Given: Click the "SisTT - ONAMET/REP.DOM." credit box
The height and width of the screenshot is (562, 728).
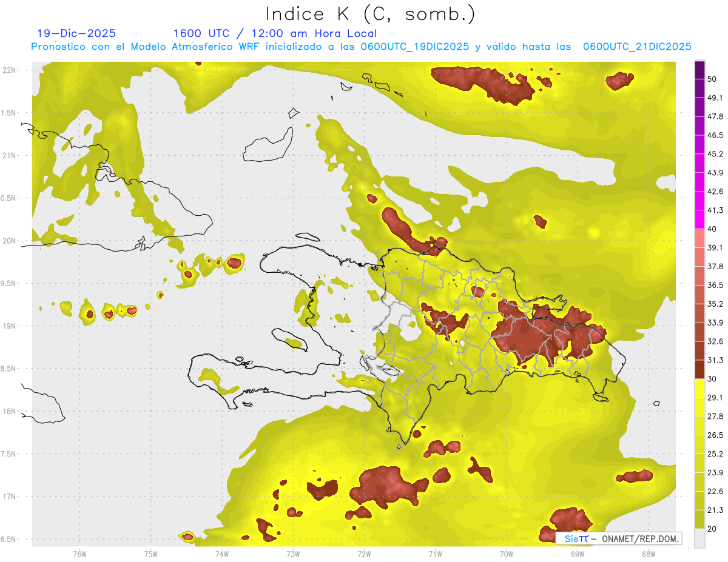Looking at the screenshot, I should 618,538.
